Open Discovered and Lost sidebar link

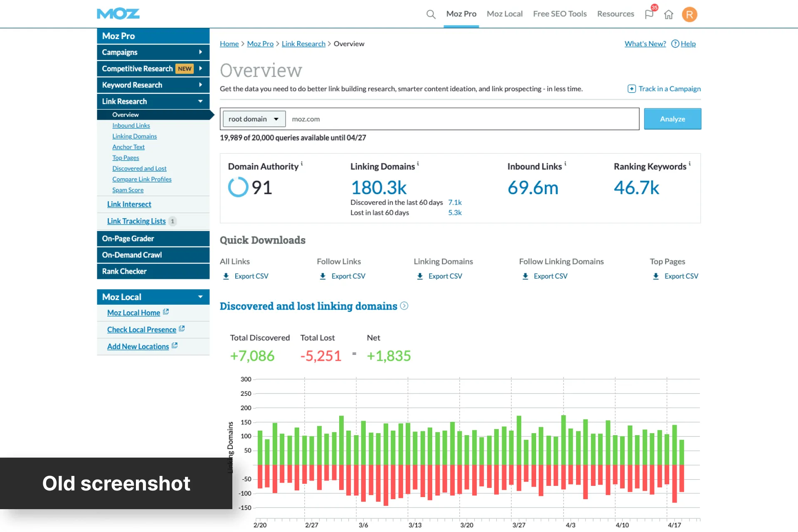click(x=139, y=169)
